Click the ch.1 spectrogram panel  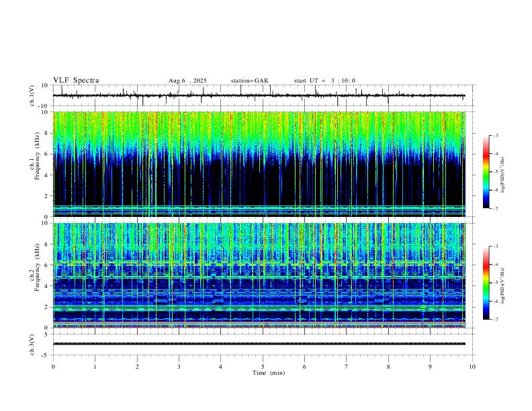pos(259,164)
